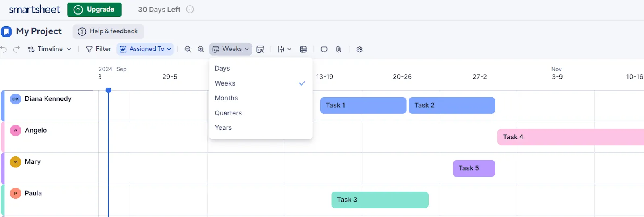This screenshot has width=644, height=217.
Task: Expand the column spacing dropdown
Action: (x=284, y=49)
